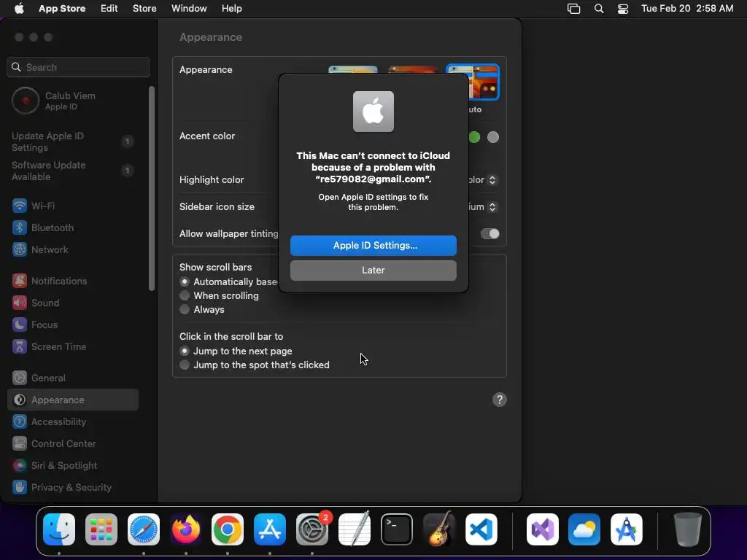This screenshot has height=560, width=747.
Task: Open System Settings Dock icon with badge
Action: [312, 529]
